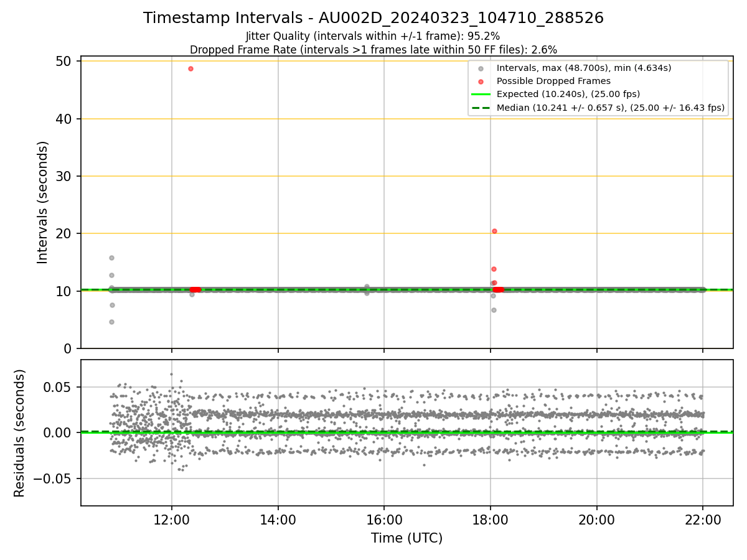Screen dimensions: 747x560
Task: Click the plot title "Timestamp Intervals - AU002D_20240323_104710_288526"
Action: [x=374, y=18]
